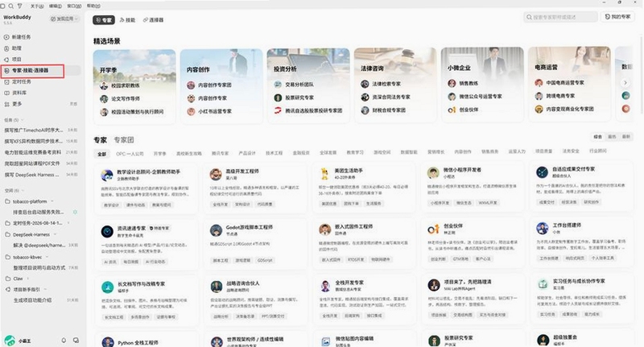Open the 我的专家 button
The height and width of the screenshot is (347, 644).
click(617, 17)
